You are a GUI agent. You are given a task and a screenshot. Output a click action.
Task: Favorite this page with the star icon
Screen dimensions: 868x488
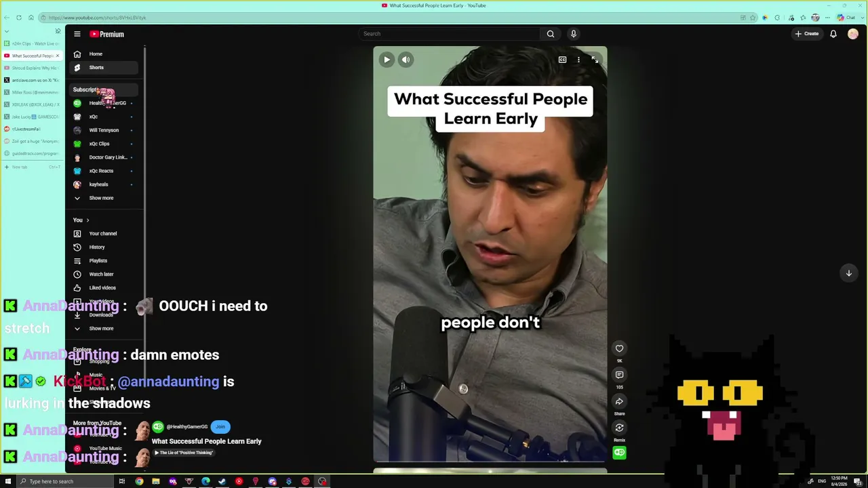753,18
